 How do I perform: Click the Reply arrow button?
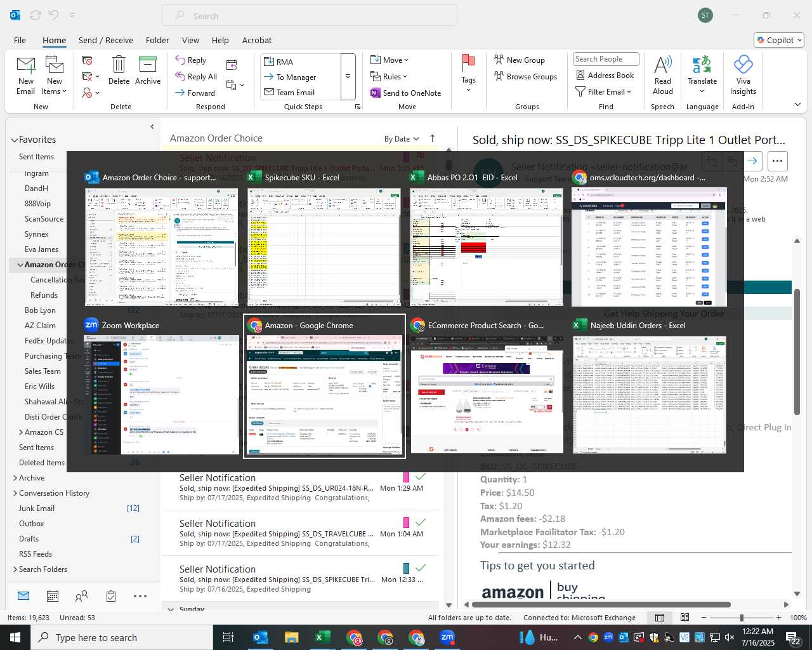(x=191, y=60)
